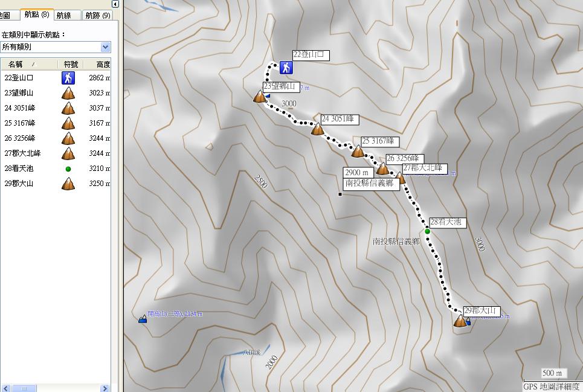Collapse the side panel with arrow button
This screenshot has height=392, width=583.
[x=115, y=4]
